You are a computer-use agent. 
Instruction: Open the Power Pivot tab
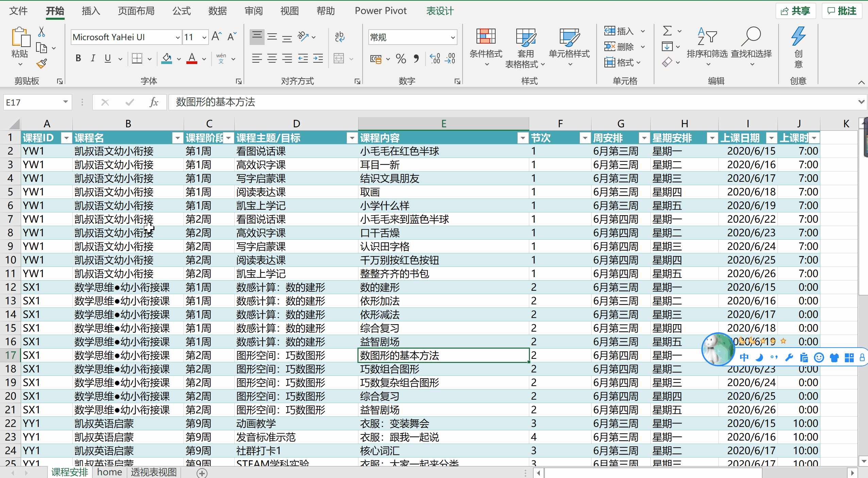(381, 11)
